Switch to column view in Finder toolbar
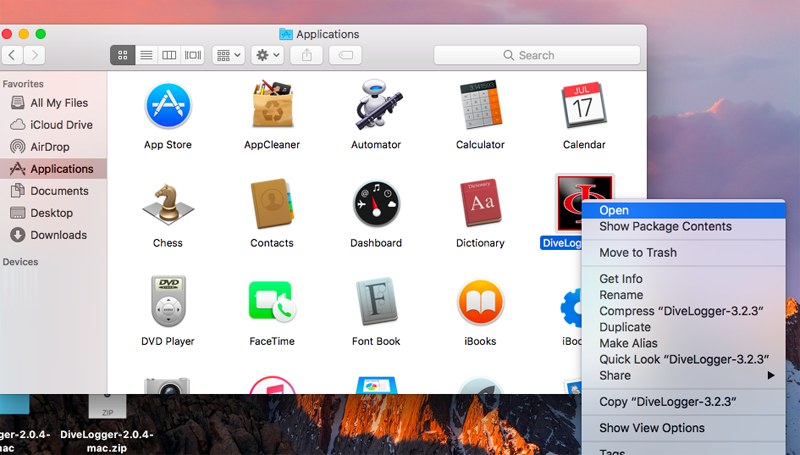 [x=169, y=55]
